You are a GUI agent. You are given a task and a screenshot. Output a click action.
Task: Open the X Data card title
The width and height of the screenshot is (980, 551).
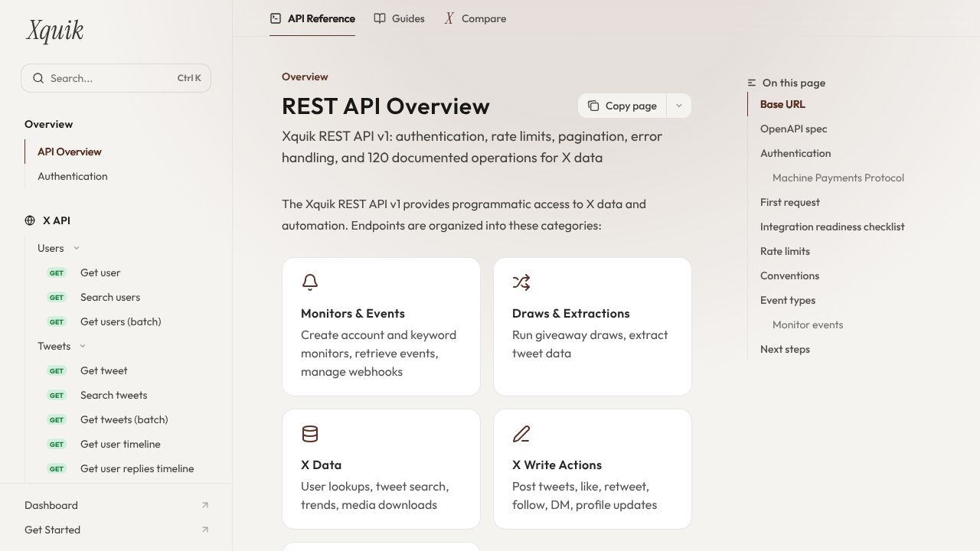pos(322,465)
